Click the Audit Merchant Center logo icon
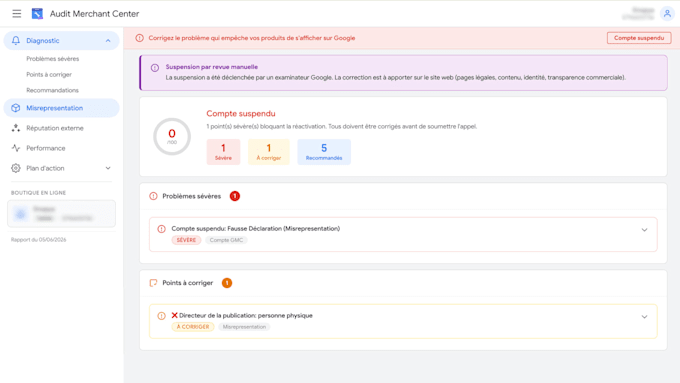 point(37,14)
